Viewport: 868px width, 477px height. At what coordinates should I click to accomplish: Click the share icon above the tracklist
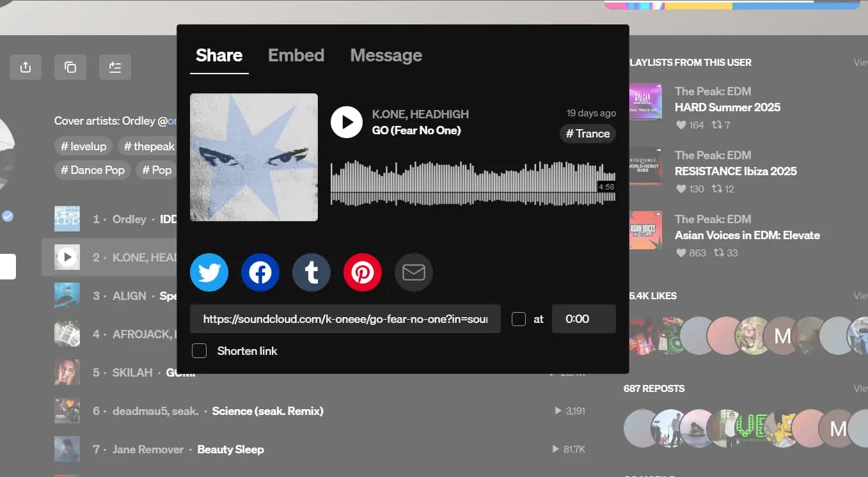point(26,67)
